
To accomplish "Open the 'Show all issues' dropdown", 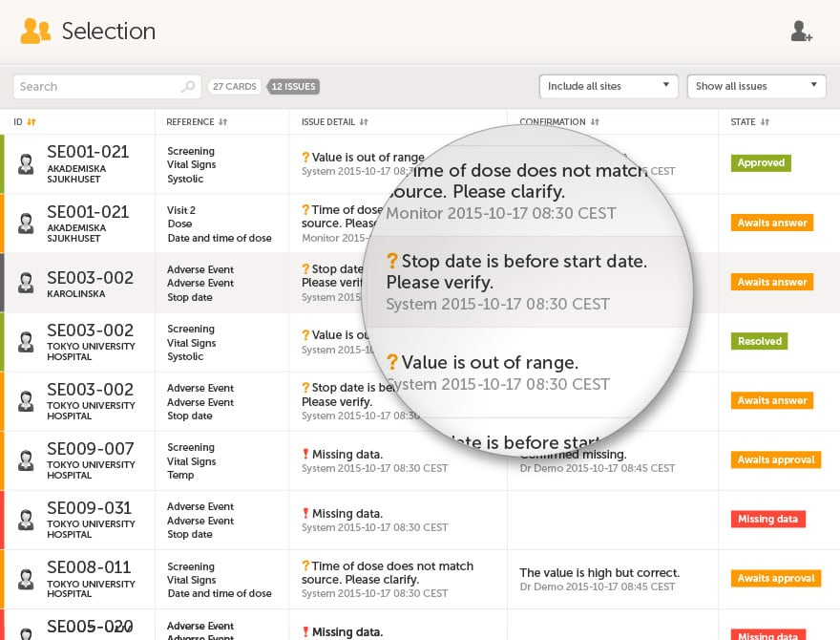I will coord(756,86).
